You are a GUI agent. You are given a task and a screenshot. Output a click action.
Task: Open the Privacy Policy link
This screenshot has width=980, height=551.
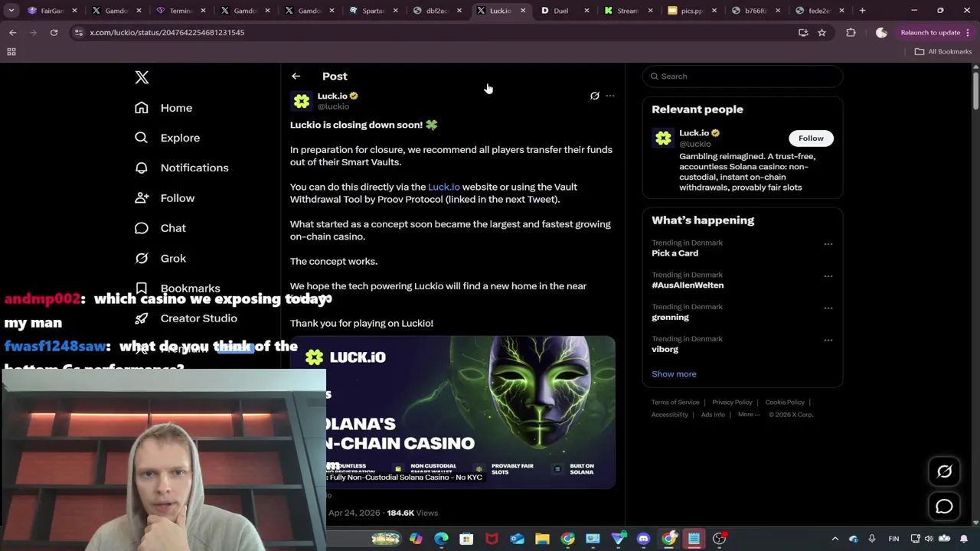coord(732,403)
